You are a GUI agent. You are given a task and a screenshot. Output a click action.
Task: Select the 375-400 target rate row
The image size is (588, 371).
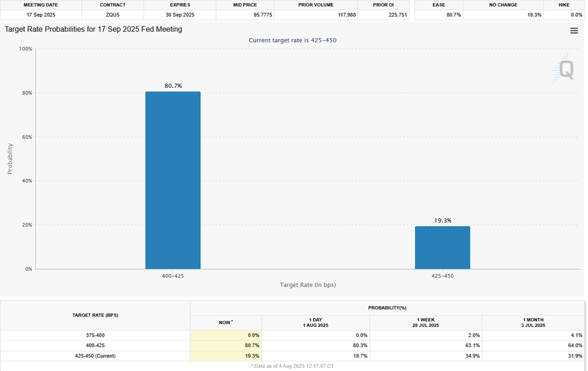click(x=95, y=335)
